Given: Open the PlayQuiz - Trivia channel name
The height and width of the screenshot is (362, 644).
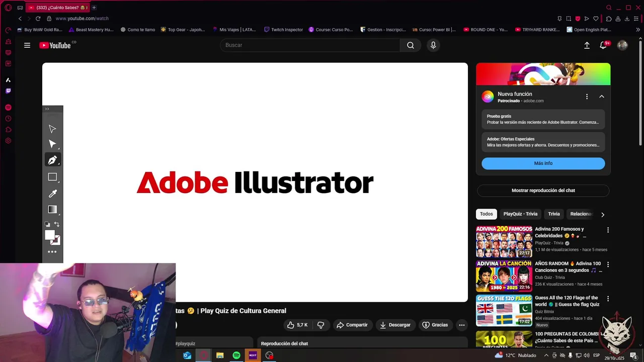Looking at the screenshot, I should pos(549,243).
